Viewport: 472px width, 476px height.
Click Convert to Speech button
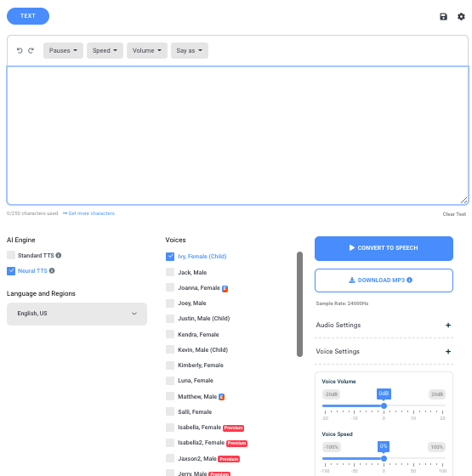tap(384, 248)
